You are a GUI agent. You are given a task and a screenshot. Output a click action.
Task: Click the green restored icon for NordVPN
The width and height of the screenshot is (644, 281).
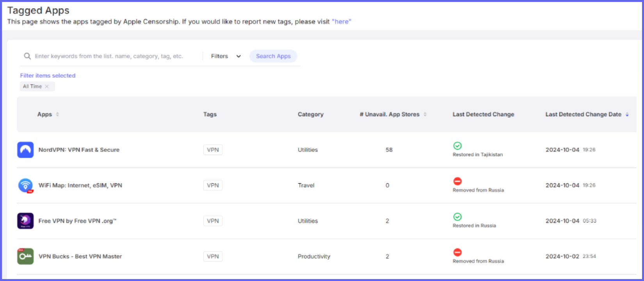pos(457,146)
